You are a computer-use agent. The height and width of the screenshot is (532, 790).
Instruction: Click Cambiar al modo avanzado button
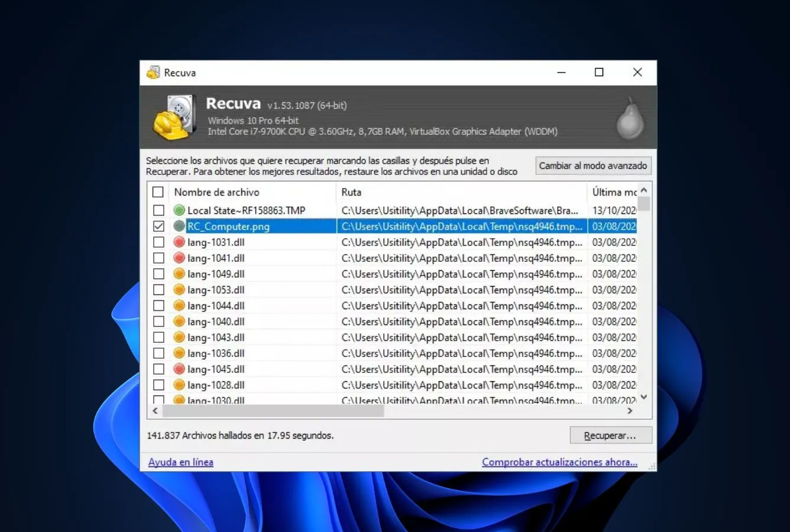pos(593,166)
